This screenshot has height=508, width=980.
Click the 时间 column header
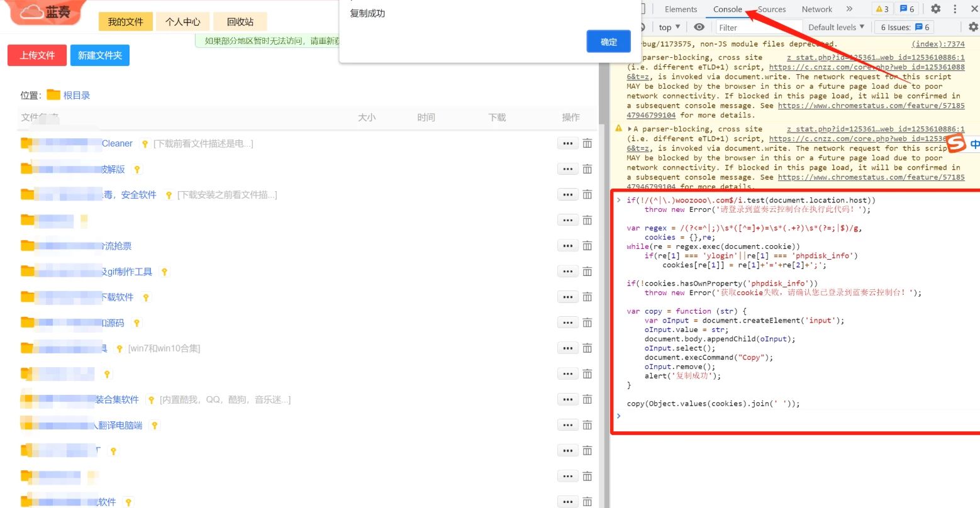pos(426,118)
